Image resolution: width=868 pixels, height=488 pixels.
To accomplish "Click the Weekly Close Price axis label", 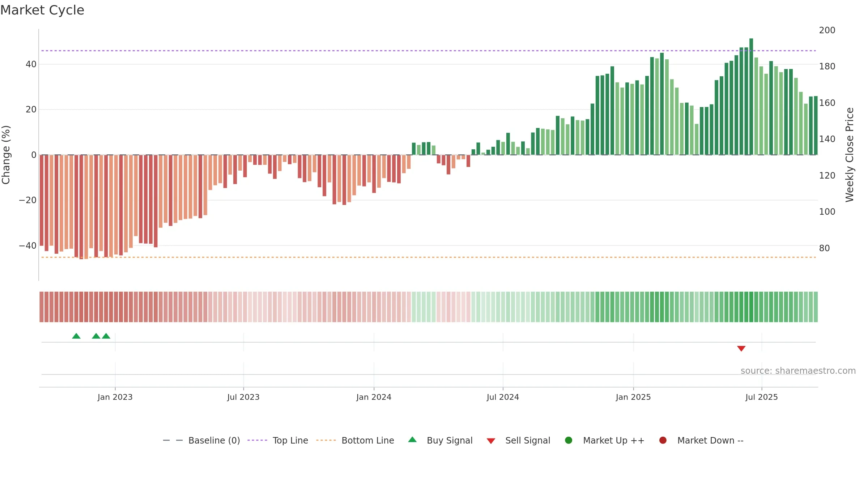I will (x=850, y=155).
